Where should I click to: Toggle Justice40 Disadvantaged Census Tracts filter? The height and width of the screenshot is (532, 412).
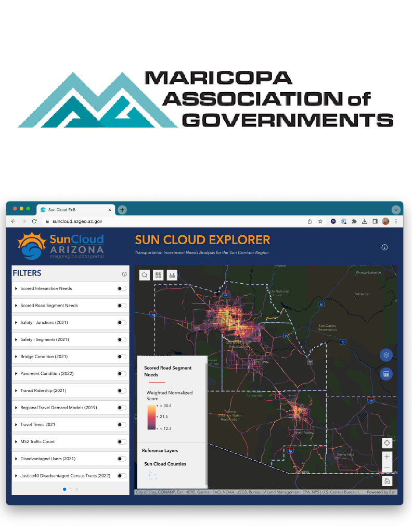[122, 476]
